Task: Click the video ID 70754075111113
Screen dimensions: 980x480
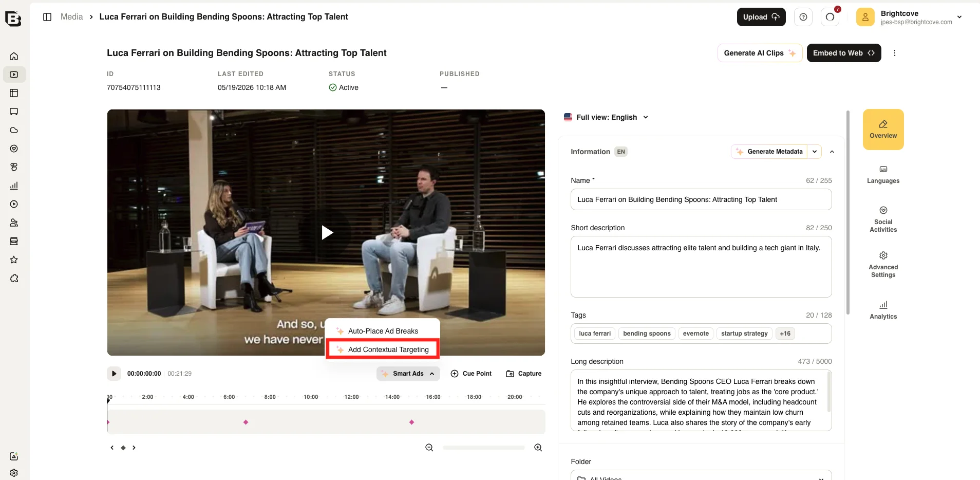Action: pyautogui.click(x=134, y=87)
